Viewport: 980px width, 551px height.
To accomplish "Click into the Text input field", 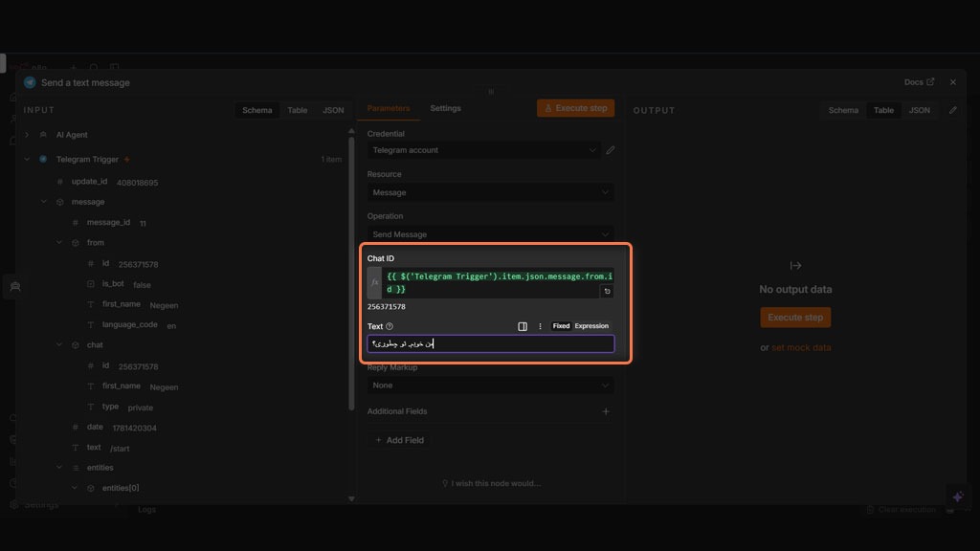I will pos(491,343).
